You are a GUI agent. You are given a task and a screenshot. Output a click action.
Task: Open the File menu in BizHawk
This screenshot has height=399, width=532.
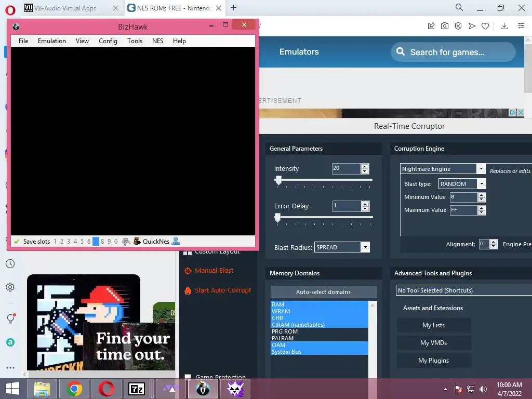click(x=23, y=41)
